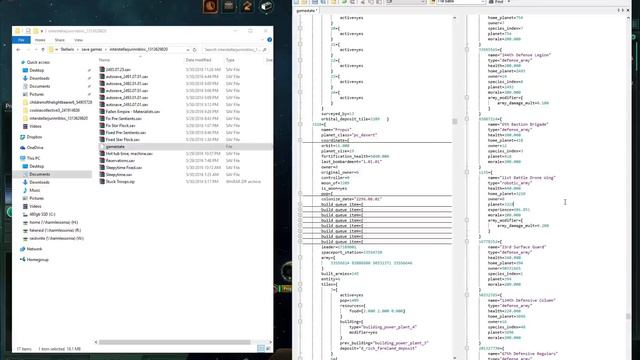Screen dimensions: 640x360
Task: Click the Explorer search field
Action: [x=235, y=50]
